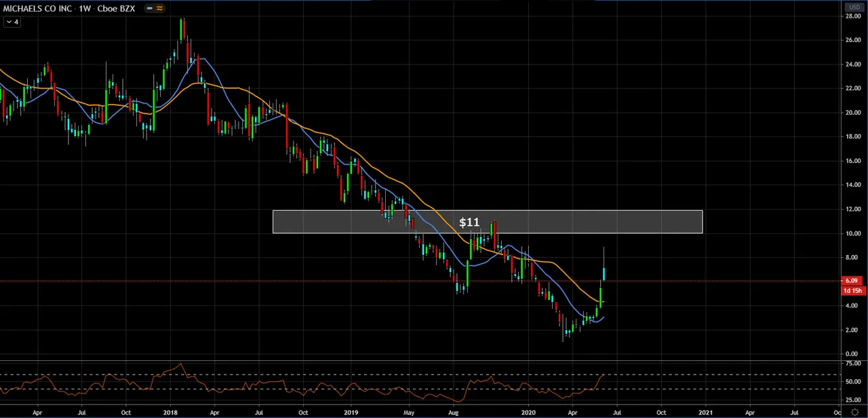The height and width of the screenshot is (418, 868).
Task: Select the $11 resistance zone rectangle
Action: point(488,222)
